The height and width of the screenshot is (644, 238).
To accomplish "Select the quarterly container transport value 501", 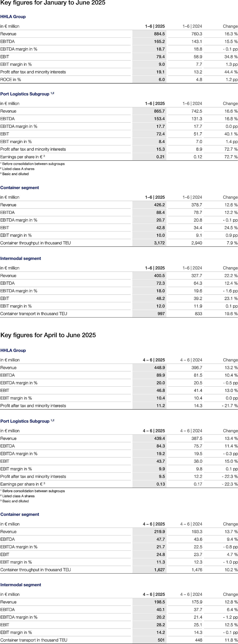I will [x=161, y=640].
